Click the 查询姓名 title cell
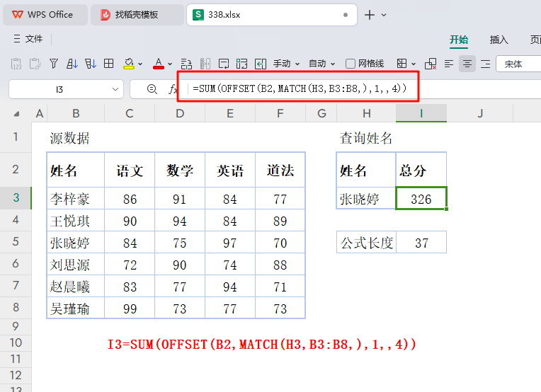Screen dimensions: 541x392 (x=366, y=138)
